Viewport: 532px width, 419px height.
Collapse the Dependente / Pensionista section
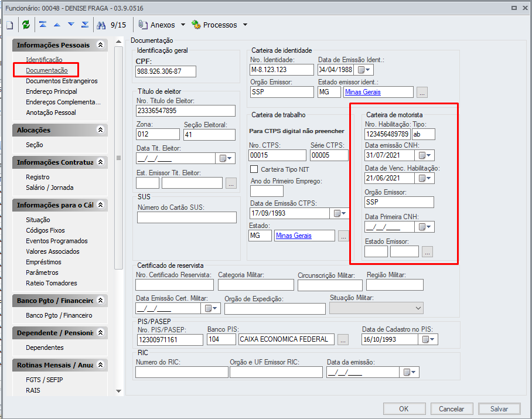point(100,332)
